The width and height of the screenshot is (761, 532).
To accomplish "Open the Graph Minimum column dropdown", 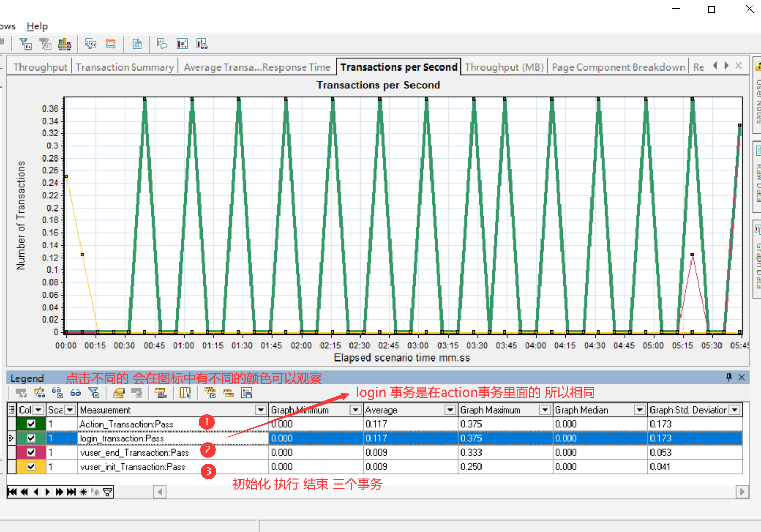I will point(356,410).
